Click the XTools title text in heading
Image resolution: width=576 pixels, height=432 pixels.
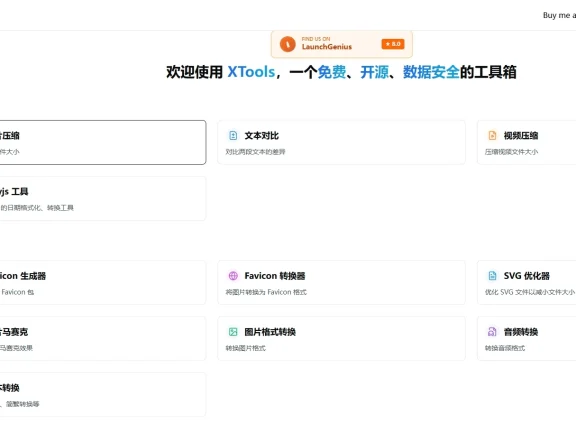(x=251, y=72)
